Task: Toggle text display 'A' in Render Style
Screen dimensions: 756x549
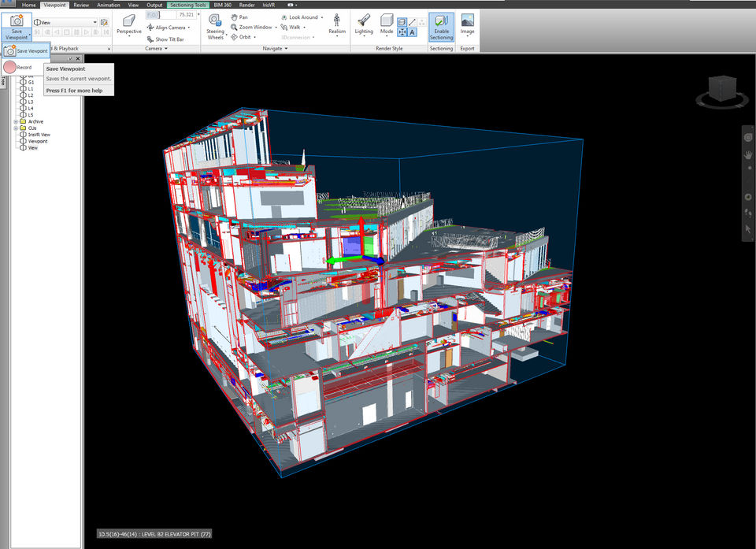Action: (x=412, y=32)
